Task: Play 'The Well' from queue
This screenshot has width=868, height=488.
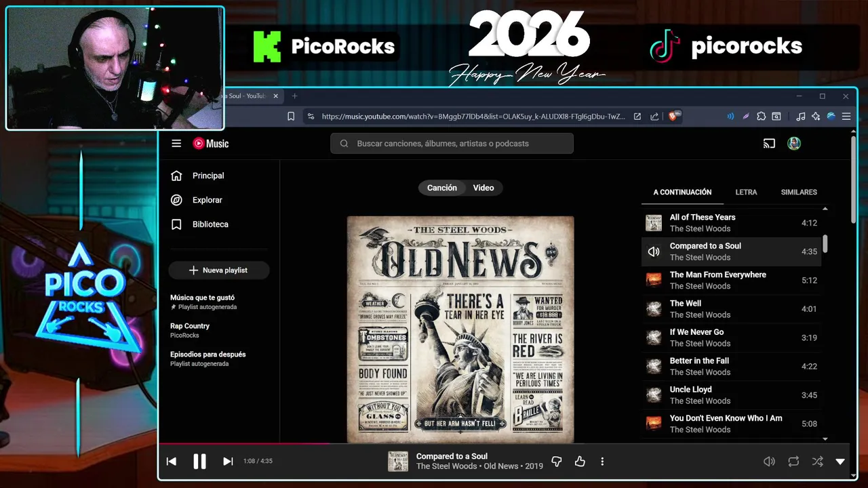Action: pos(731,309)
